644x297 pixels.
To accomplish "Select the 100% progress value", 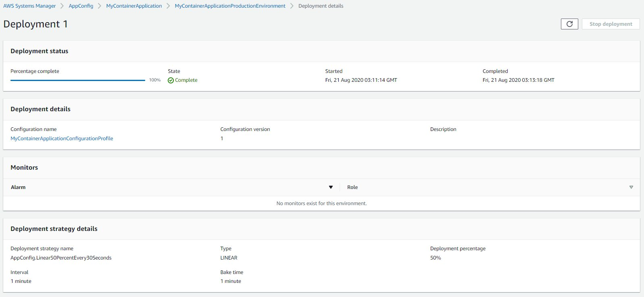I will coord(155,80).
